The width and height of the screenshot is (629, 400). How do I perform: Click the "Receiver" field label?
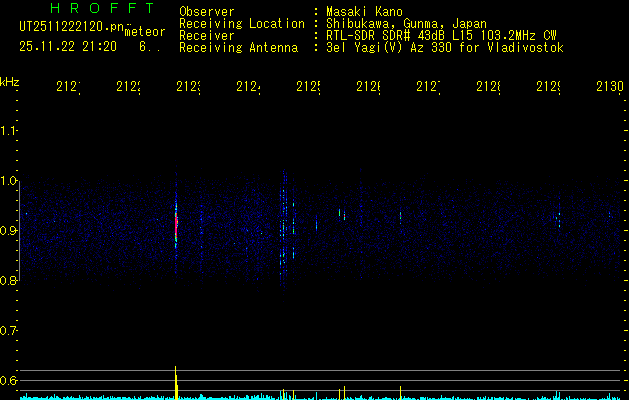[x=207, y=36]
